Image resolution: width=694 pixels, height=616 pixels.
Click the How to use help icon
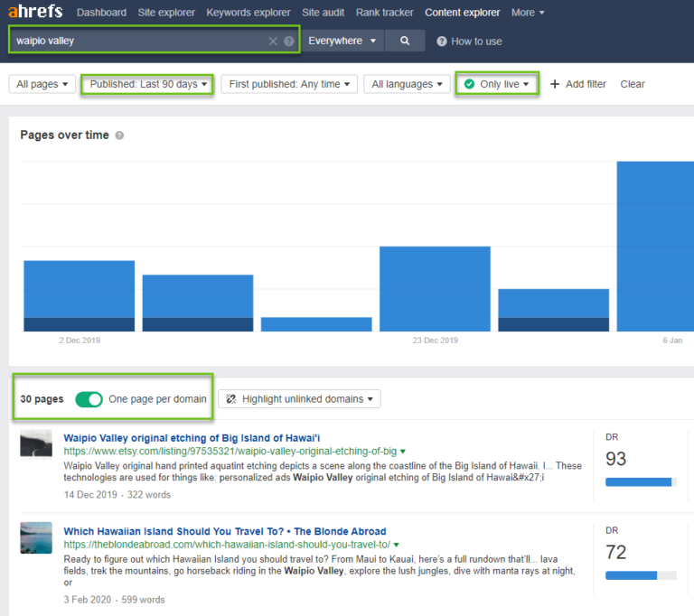442,42
